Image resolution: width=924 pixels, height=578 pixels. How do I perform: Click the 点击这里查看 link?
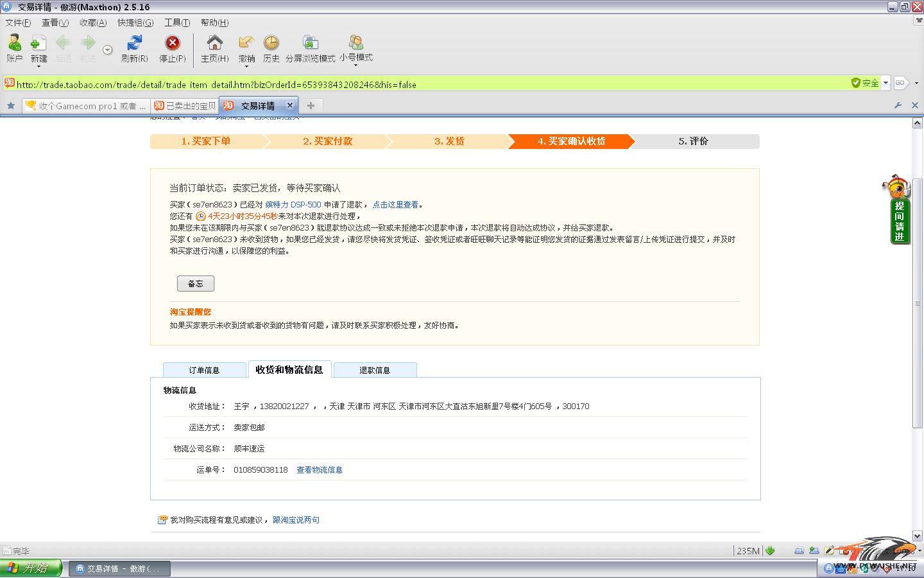tap(395, 205)
